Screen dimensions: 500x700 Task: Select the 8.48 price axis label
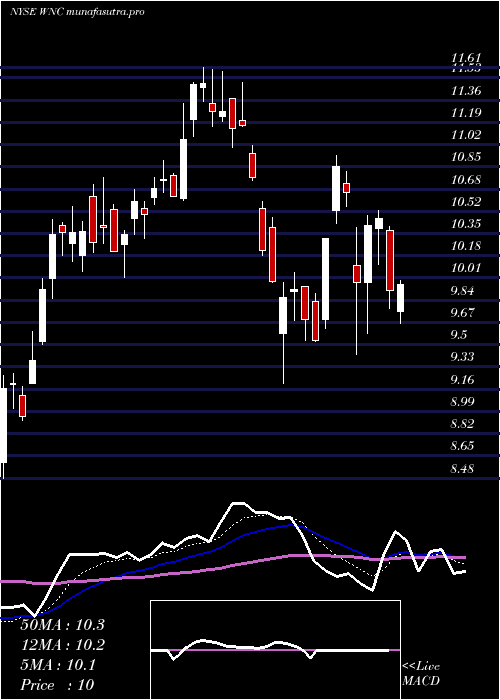pos(462,469)
